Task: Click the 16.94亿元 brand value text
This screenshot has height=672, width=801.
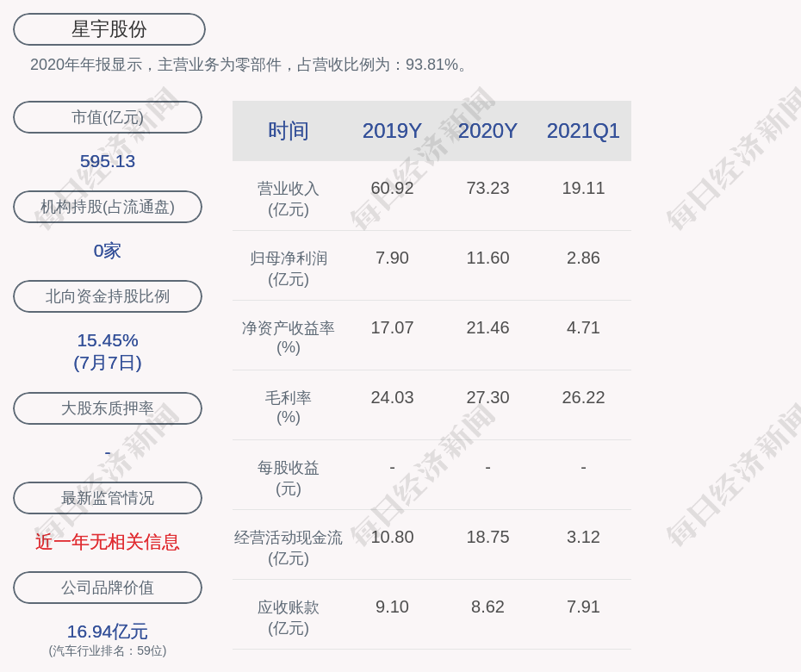Action: 108,632
